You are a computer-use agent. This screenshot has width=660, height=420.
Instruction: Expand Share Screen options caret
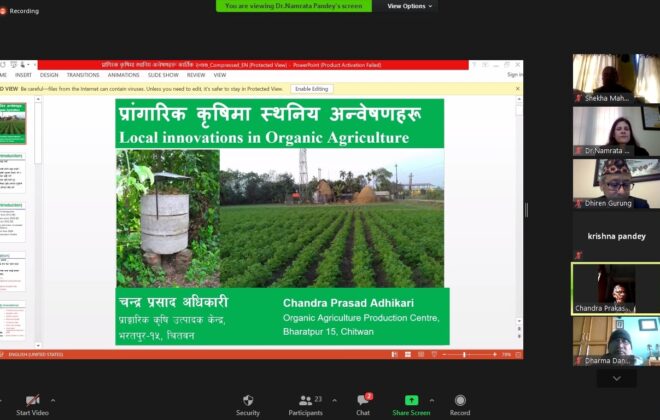(x=432, y=400)
